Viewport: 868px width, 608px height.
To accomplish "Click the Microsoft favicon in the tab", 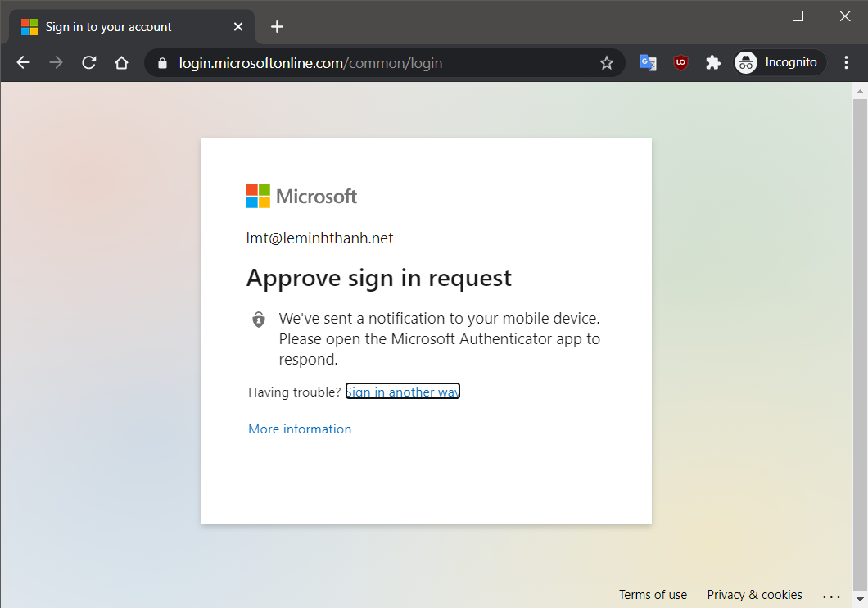I will [29, 26].
